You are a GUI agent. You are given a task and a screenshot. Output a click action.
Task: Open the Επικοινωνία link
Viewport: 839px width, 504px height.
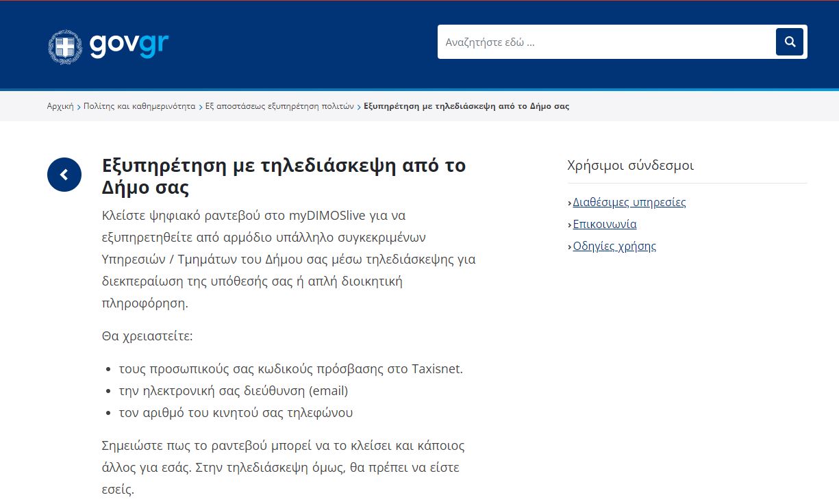point(604,224)
